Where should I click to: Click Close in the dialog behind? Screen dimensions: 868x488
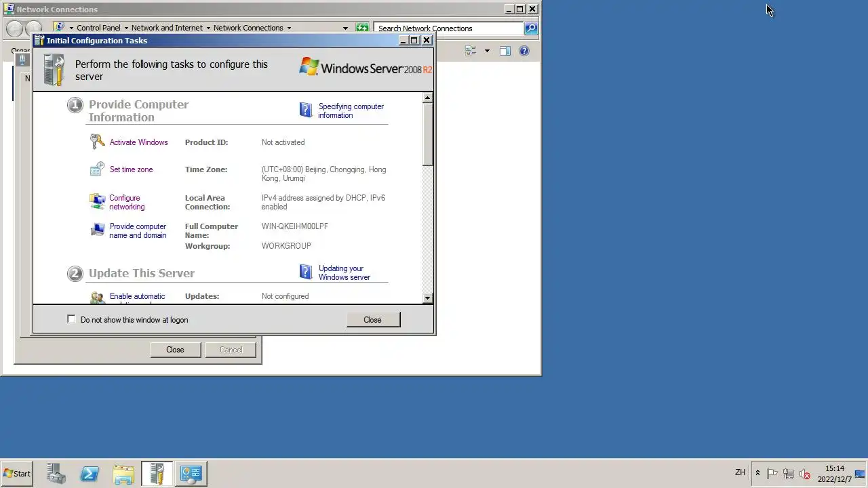(175, 349)
